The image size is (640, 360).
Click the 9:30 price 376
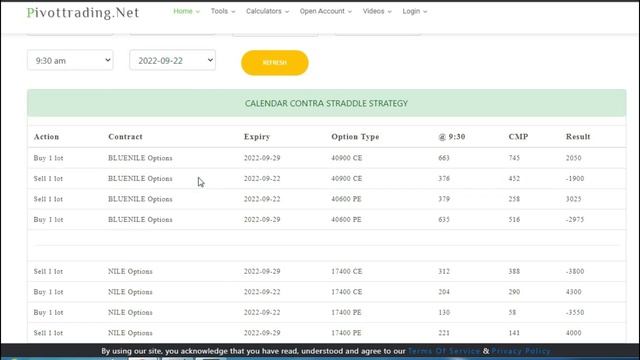444,178
